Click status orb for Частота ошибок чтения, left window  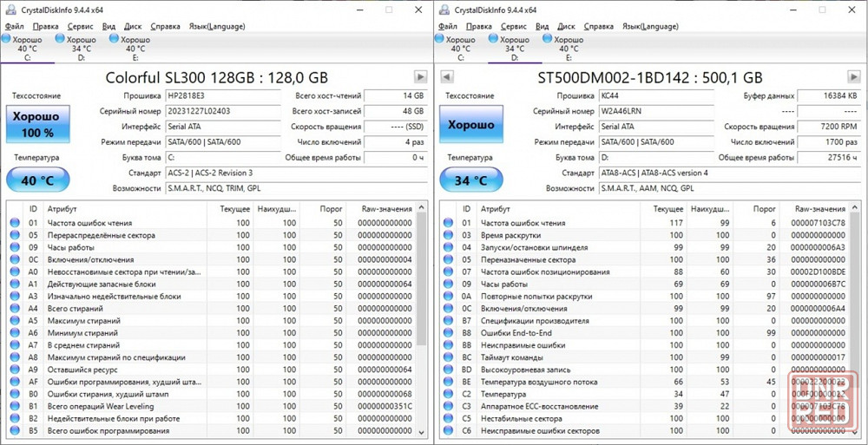pos(15,223)
